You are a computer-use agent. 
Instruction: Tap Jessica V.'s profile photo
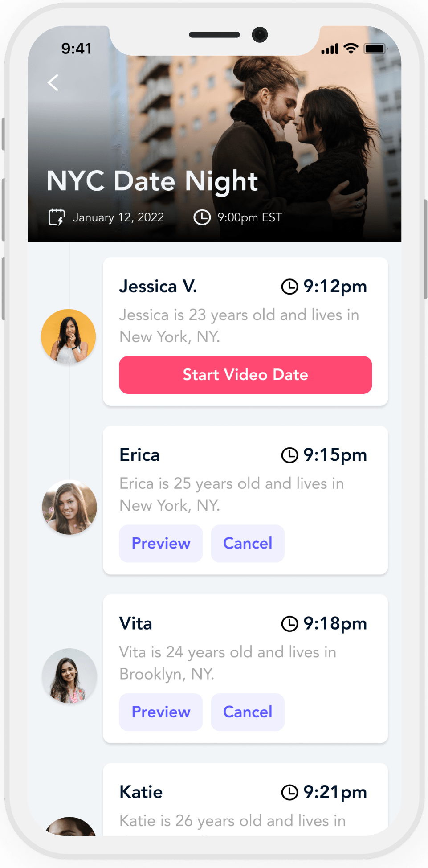(68, 336)
